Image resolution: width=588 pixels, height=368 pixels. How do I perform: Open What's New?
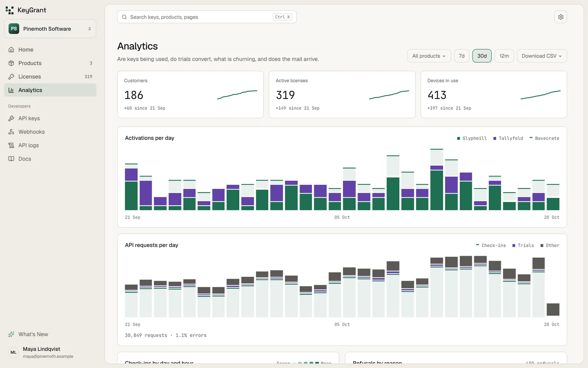[50, 335]
